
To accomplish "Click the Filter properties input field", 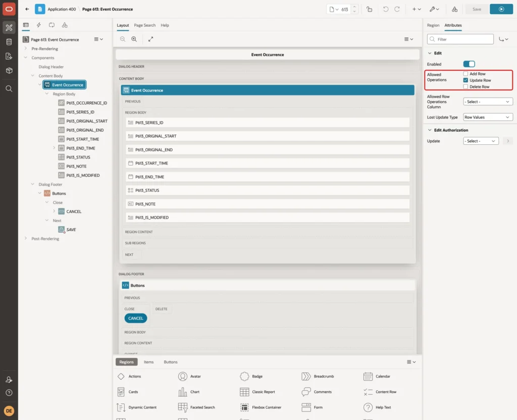I will click(460, 39).
